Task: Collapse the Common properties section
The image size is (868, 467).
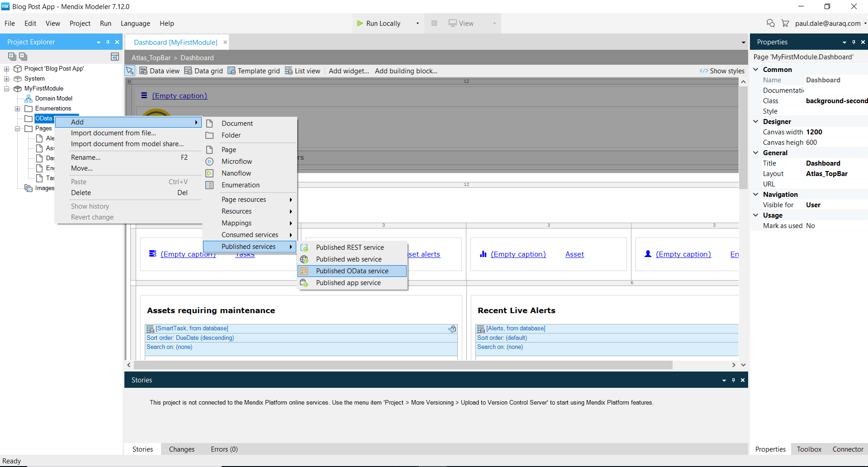Action: coord(756,69)
